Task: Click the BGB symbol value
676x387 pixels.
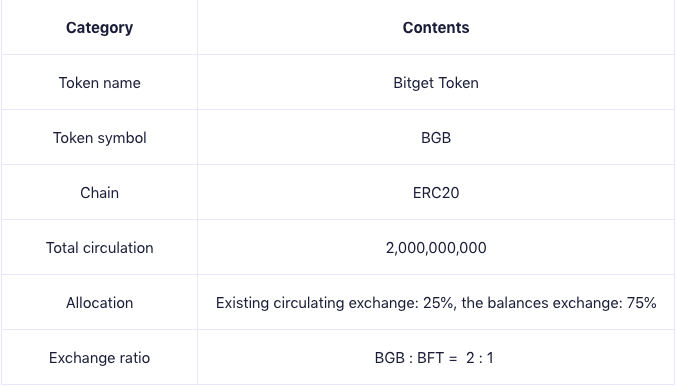Action: pos(436,138)
